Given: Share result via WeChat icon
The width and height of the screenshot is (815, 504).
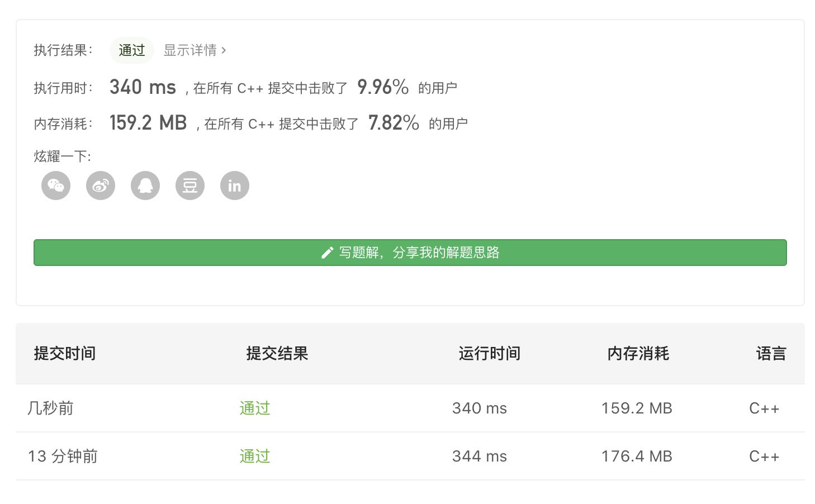Looking at the screenshot, I should coord(56,186).
